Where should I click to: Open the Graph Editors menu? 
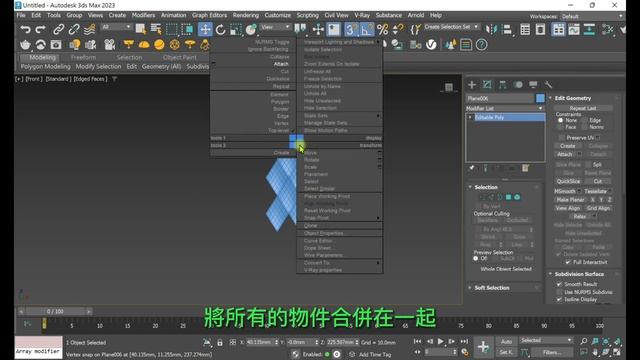click(209, 15)
